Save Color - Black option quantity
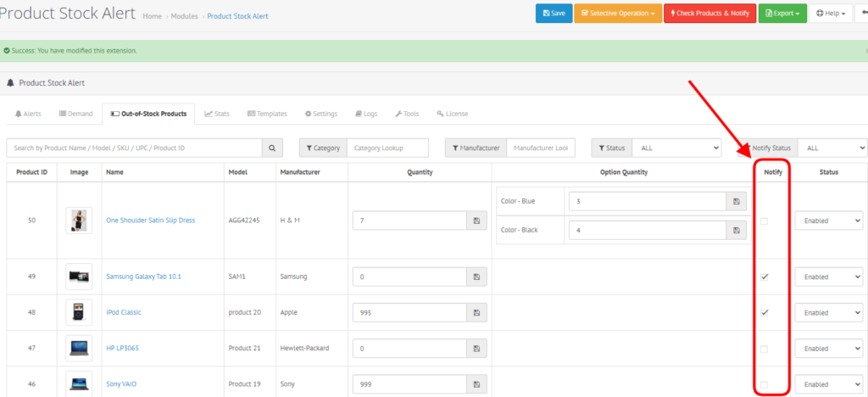Viewport: 868px width, 397px height. [x=737, y=230]
